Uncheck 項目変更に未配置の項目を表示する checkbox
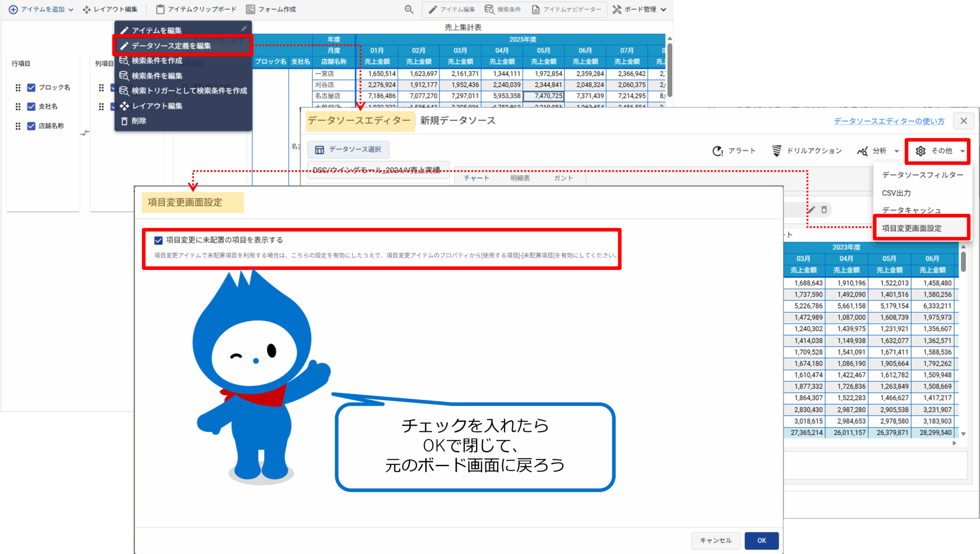Image resolution: width=980 pixels, height=554 pixels. coord(158,240)
